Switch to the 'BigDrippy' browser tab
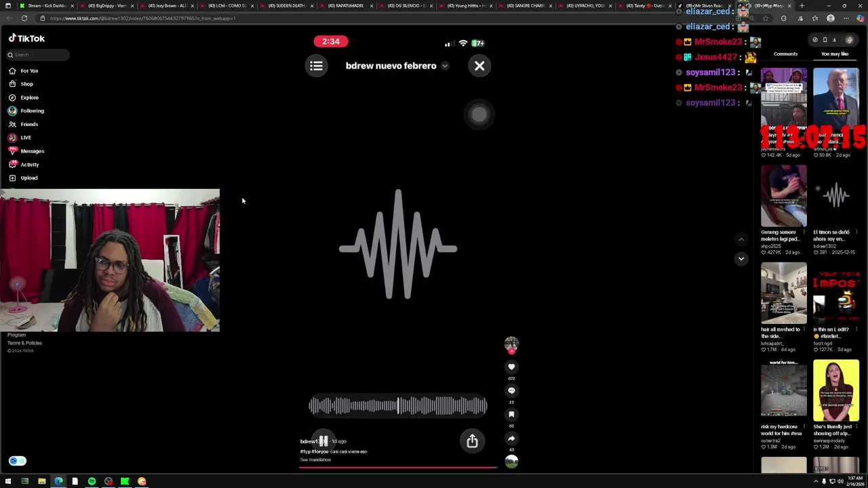The image size is (868, 488). point(108,5)
